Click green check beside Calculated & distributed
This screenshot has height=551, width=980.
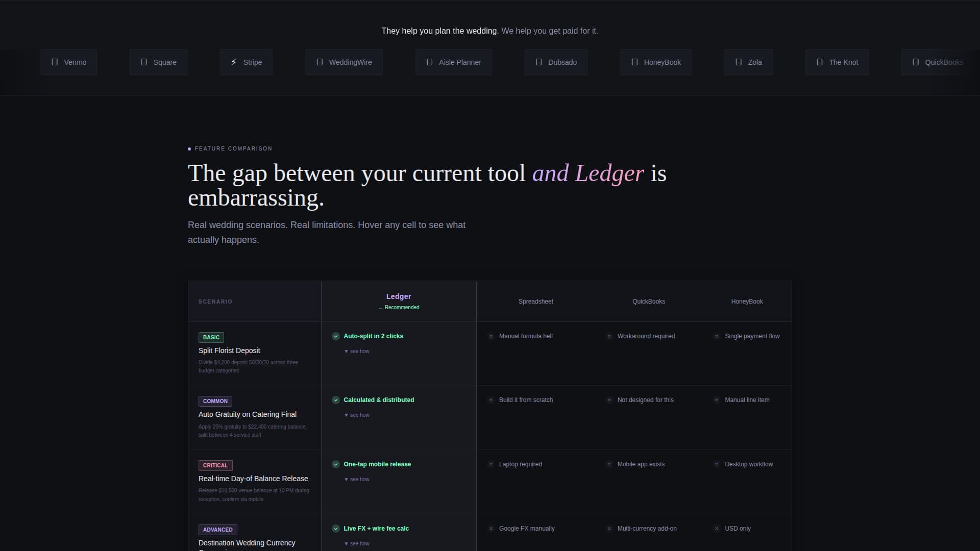point(336,400)
